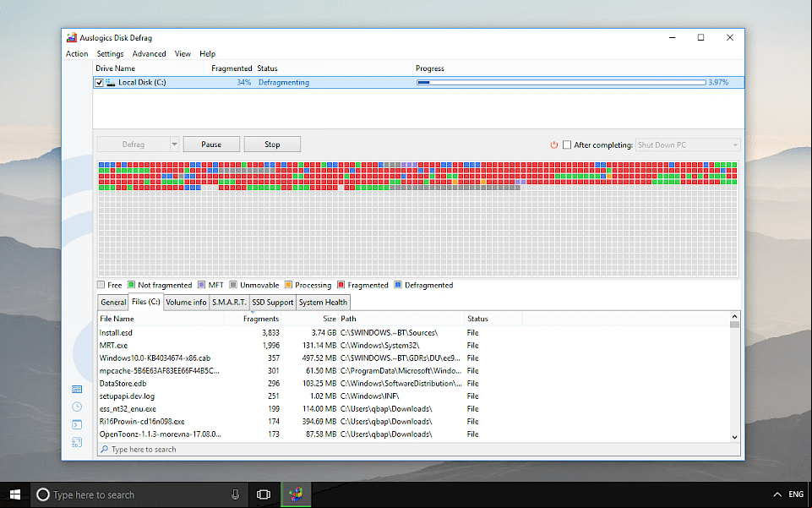
Task: Click the red power icon beside After completing
Action: 554,145
